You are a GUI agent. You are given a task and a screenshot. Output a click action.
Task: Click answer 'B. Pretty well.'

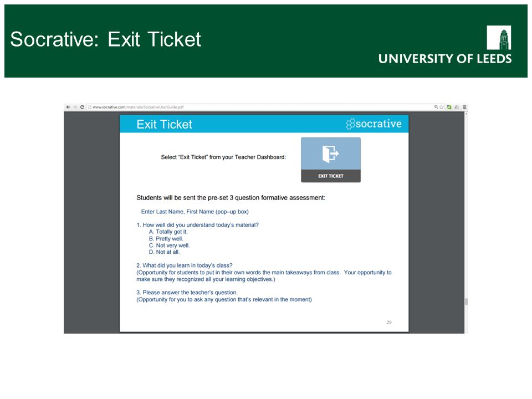166,238
